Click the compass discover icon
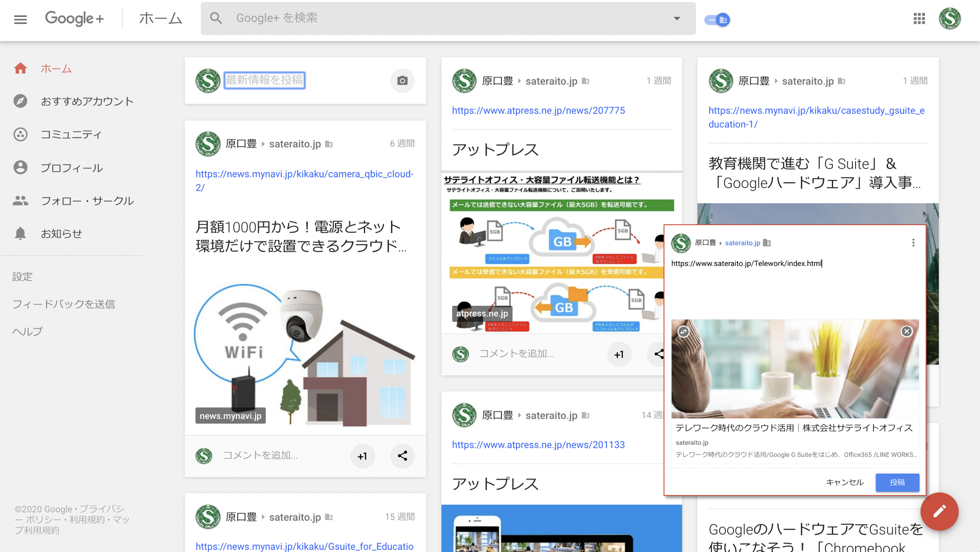 (x=20, y=101)
